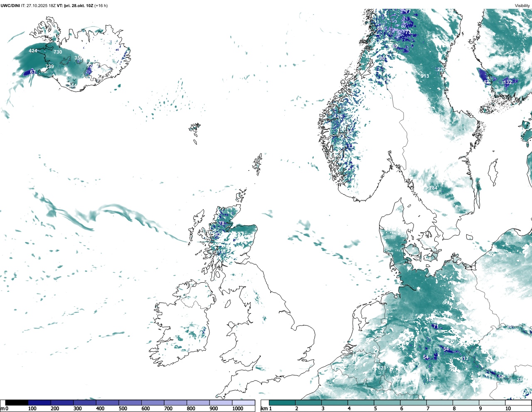Viewport: 532px width, 412px height.
Task: Click the "913" visibility value over Sweden
Action: click(x=425, y=76)
